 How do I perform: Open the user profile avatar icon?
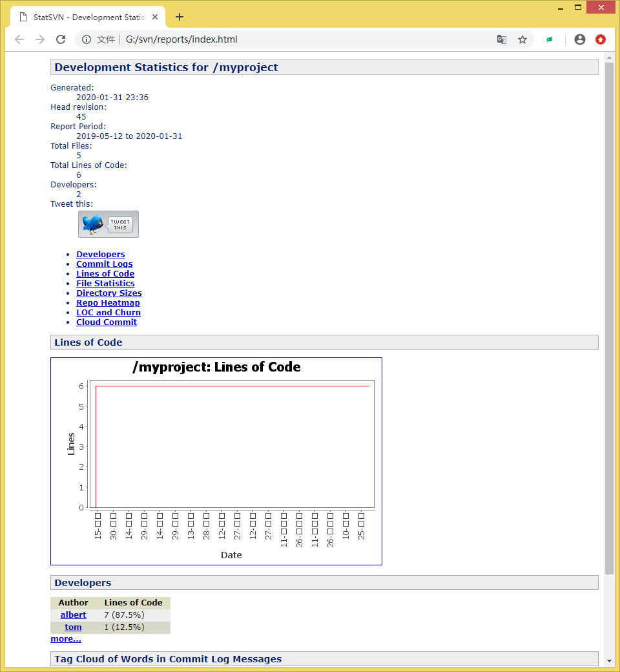pos(580,39)
